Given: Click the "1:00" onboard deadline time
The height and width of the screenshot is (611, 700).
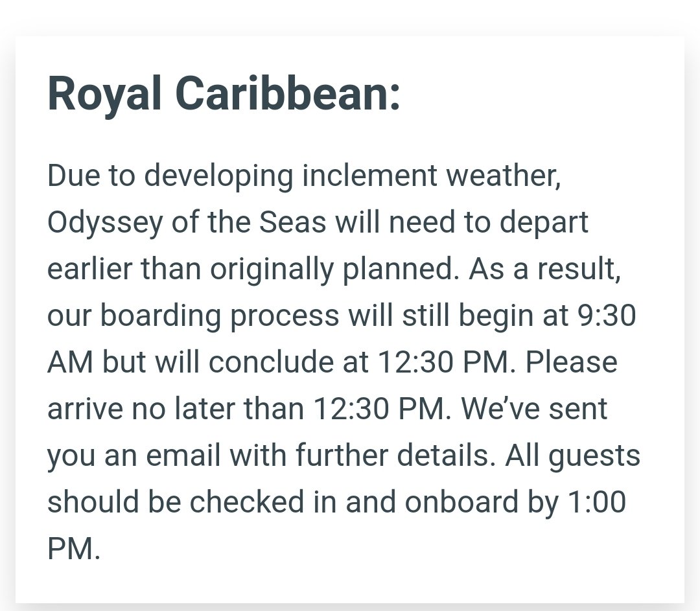Looking at the screenshot, I should 597,502.
